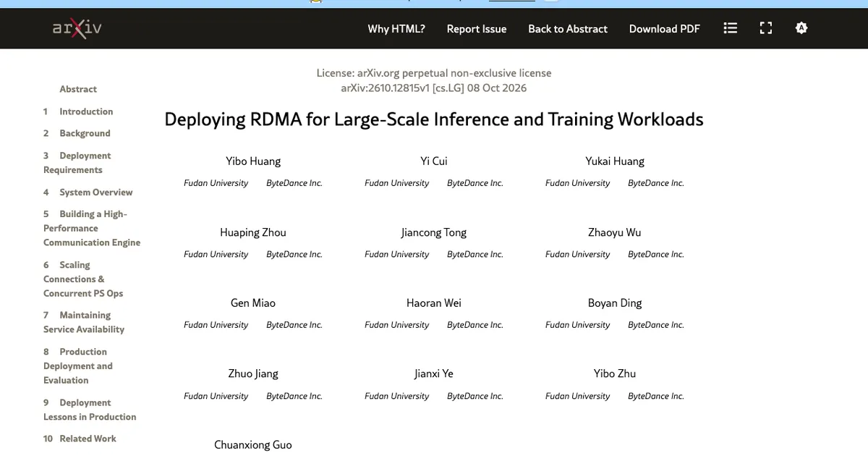Click Fudan University under Gen Miao
This screenshot has height=456, width=868.
pos(216,325)
